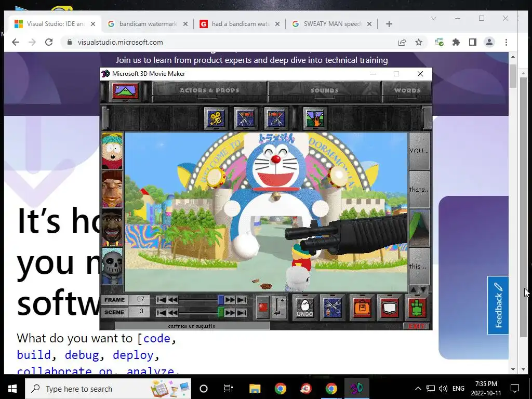Close the "had a bandicam wate" tab

coord(277,24)
